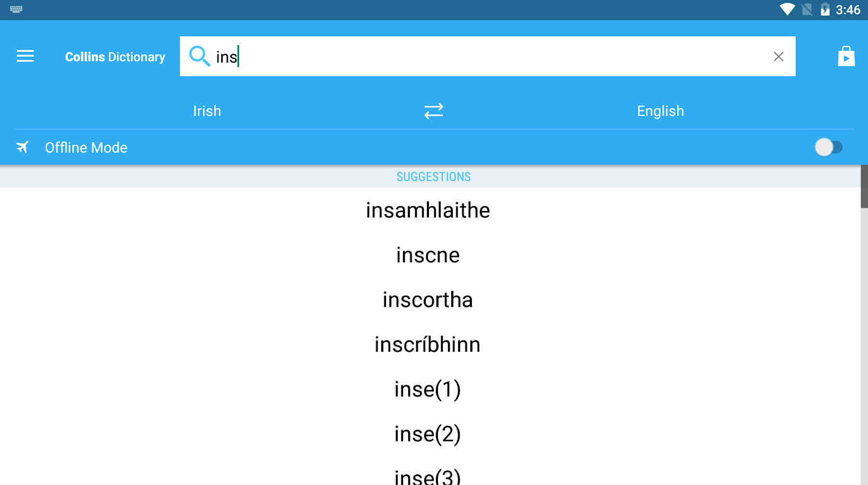The width and height of the screenshot is (868, 485).
Task: Select Irish as source language
Action: pyautogui.click(x=207, y=111)
